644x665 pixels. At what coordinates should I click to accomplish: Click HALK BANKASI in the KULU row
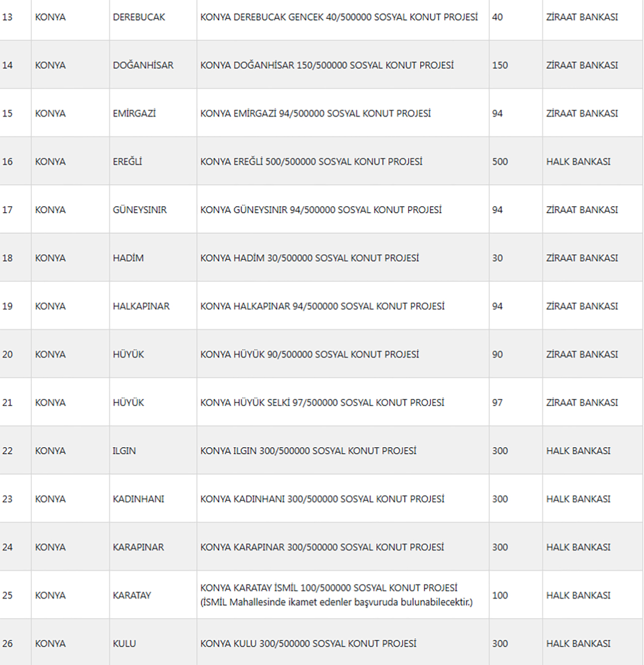[x=578, y=644]
